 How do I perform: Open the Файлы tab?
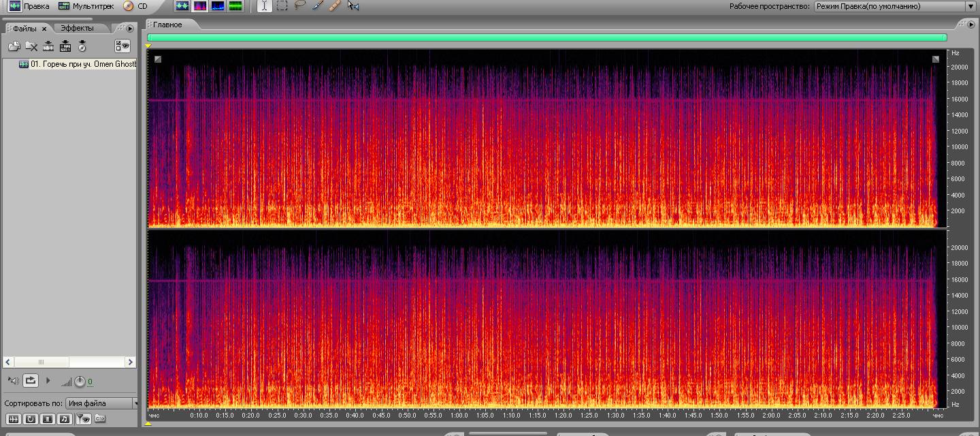[x=24, y=29]
